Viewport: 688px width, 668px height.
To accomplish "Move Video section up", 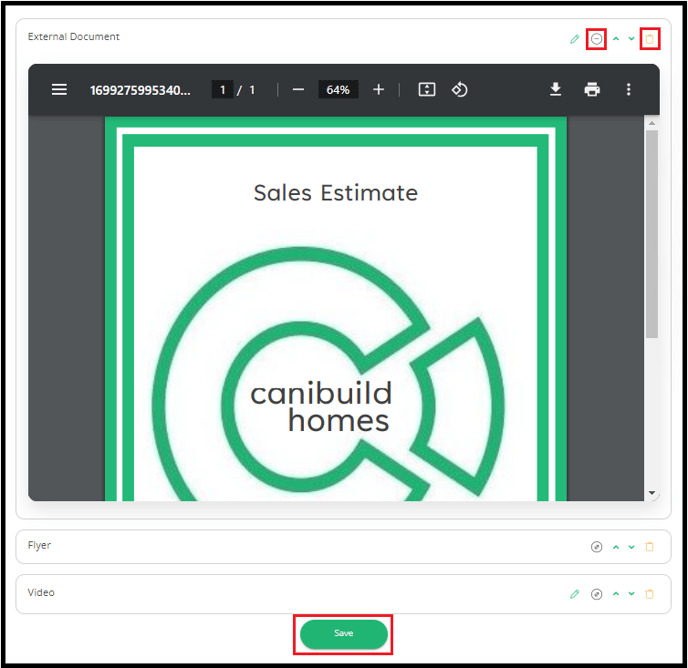I will [x=616, y=594].
